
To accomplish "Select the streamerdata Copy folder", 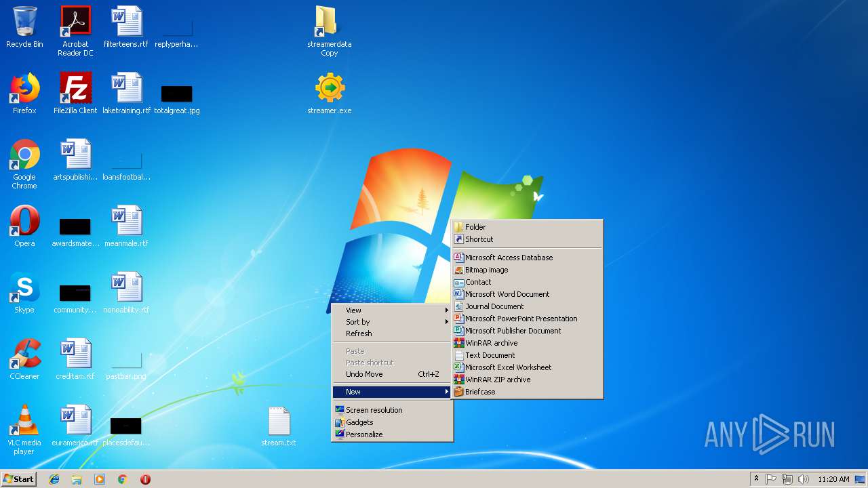I will pos(330,31).
